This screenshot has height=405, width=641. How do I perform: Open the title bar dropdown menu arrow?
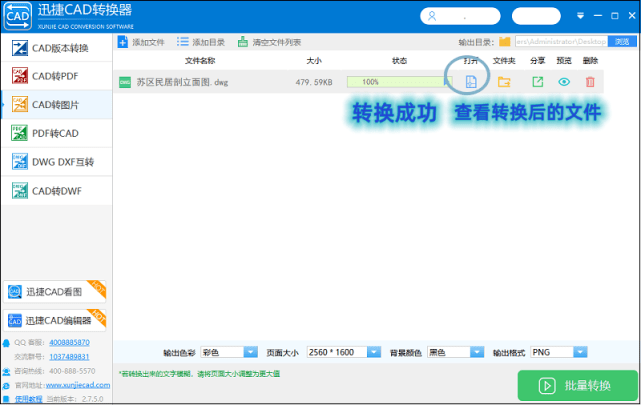point(580,16)
